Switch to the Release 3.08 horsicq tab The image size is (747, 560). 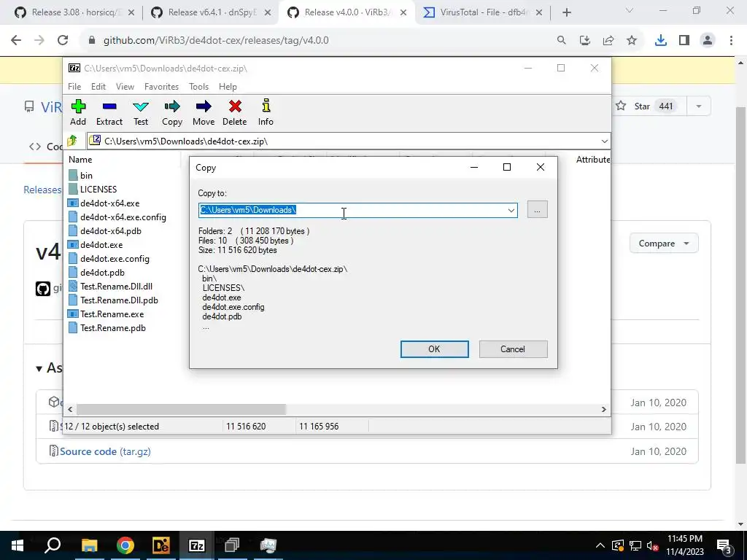click(x=74, y=12)
